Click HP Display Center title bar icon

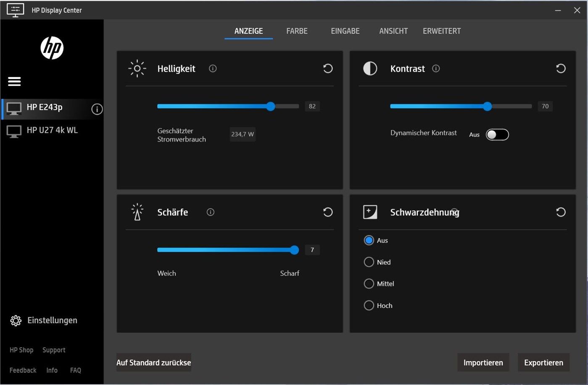(x=15, y=10)
